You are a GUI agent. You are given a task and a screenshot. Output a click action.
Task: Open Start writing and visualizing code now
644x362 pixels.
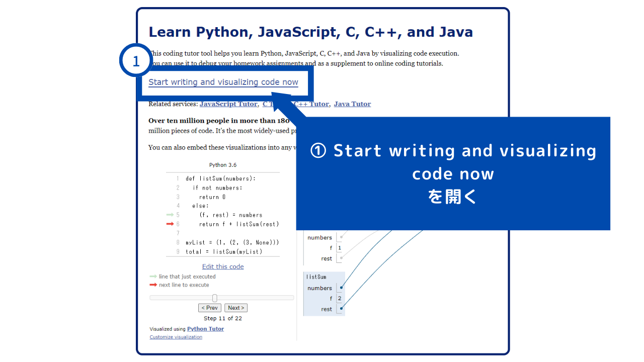pos(223,82)
